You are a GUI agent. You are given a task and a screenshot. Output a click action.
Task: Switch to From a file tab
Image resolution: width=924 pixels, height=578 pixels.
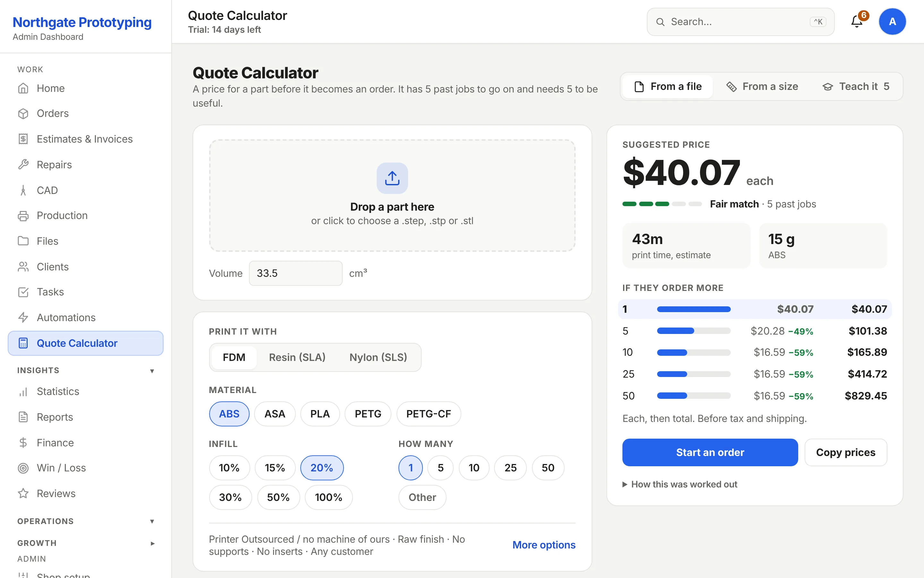(x=667, y=87)
